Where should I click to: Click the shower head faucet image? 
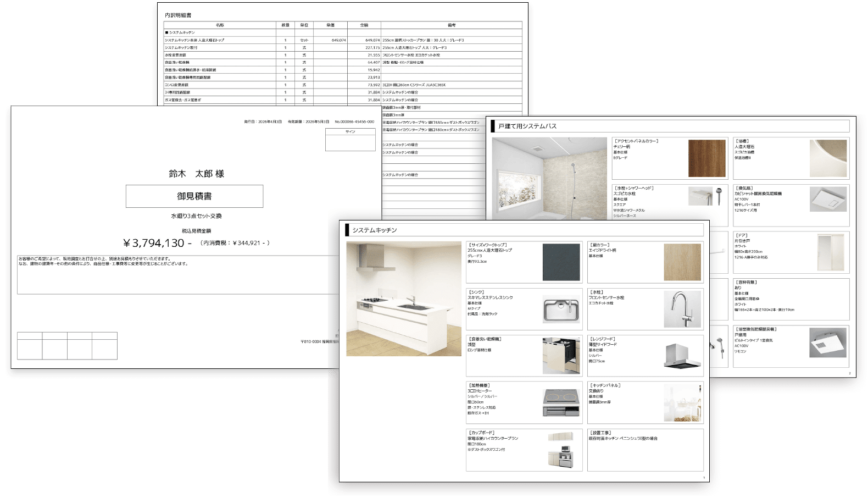707,196
